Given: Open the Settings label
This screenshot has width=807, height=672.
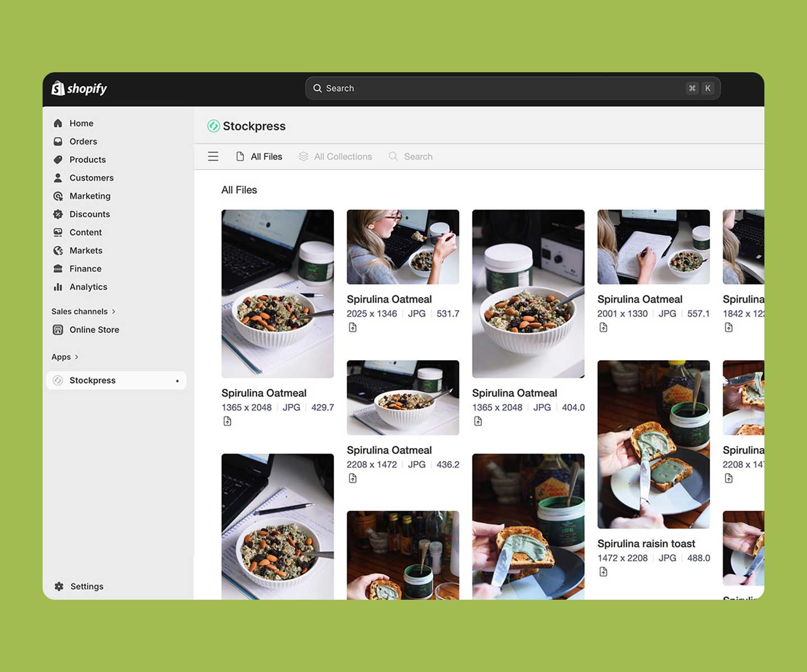Looking at the screenshot, I should click(87, 586).
